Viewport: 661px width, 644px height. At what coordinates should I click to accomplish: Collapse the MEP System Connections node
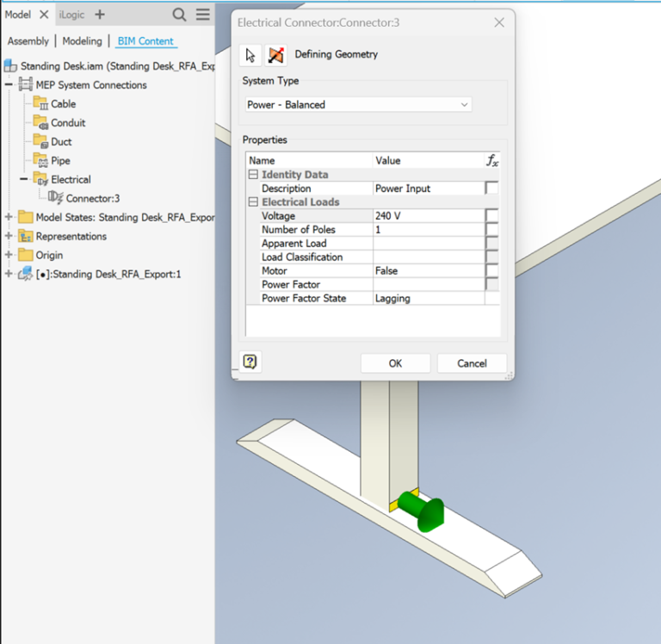(9, 84)
